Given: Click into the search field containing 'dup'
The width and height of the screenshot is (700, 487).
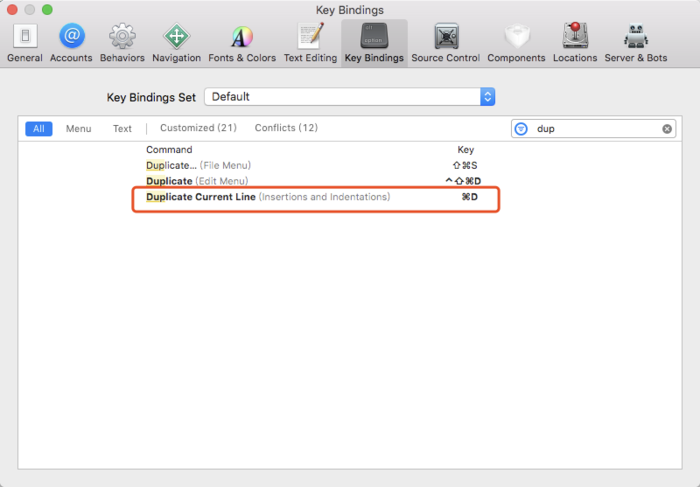Looking at the screenshot, I should [596, 129].
